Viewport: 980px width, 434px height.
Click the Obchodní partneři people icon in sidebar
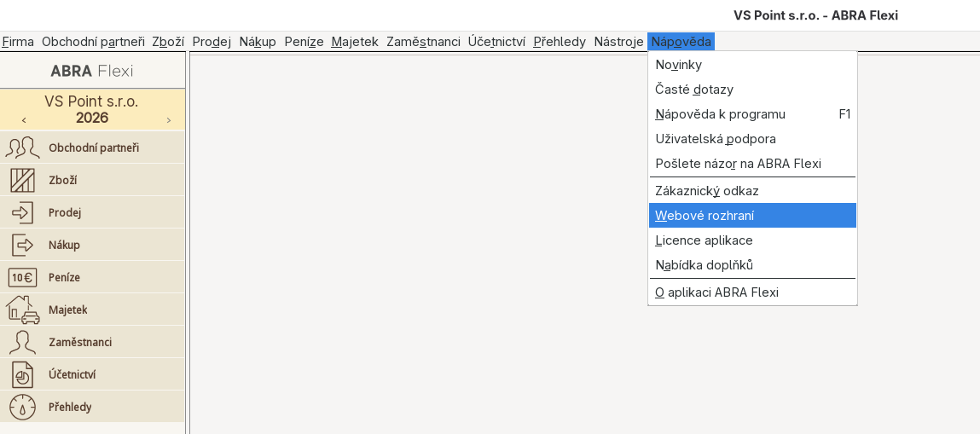pos(22,148)
